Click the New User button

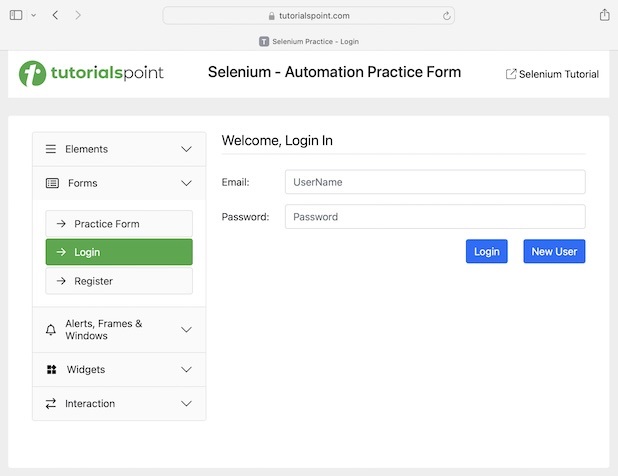(554, 252)
